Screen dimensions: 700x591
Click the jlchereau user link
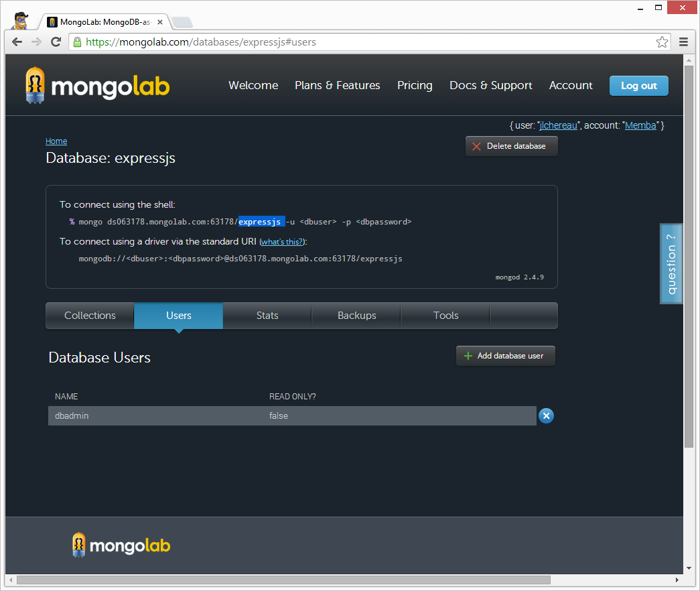558,125
